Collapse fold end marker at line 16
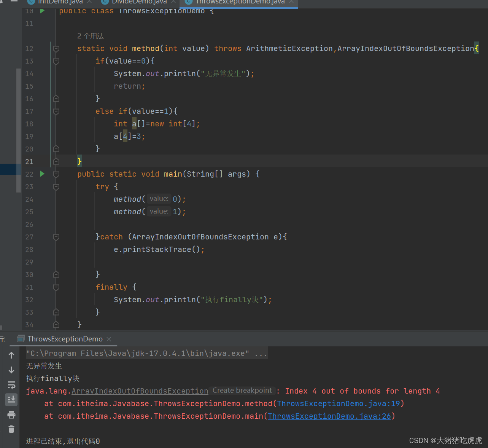This screenshot has height=448, width=488. [56, 99]
